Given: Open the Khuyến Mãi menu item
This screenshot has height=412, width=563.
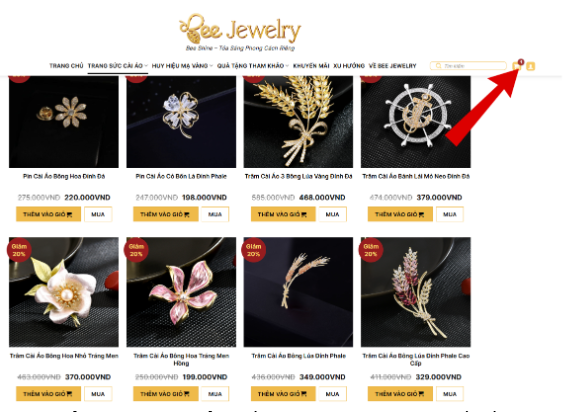Looking at the screenshot, I should [311, 66].
